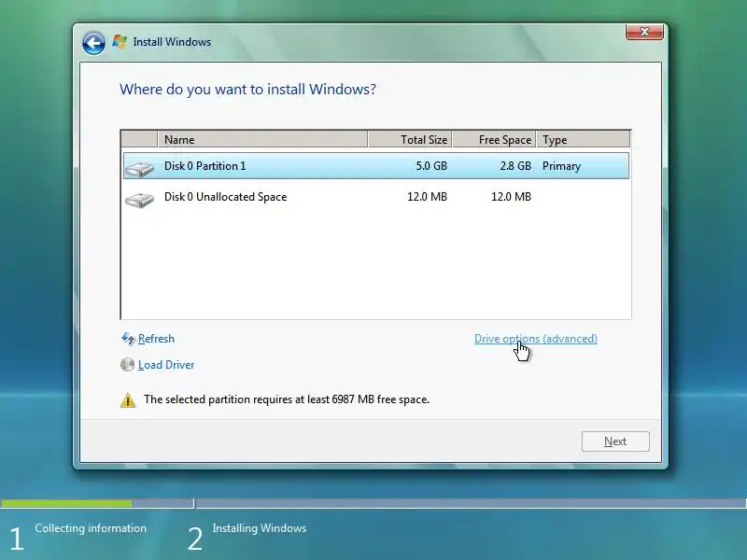Image resolution: width=747 pixels, height=560 pixels.
Task: Click the 5.0 GB total size cell
Action: pos(431,166)
